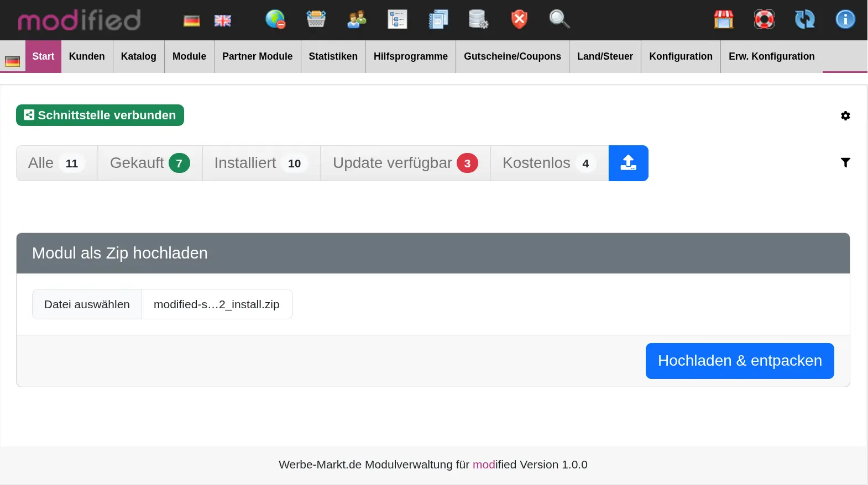The image size is (868, 485).
Task: Open the shopping basket orders icon
Action: point(316,19)
